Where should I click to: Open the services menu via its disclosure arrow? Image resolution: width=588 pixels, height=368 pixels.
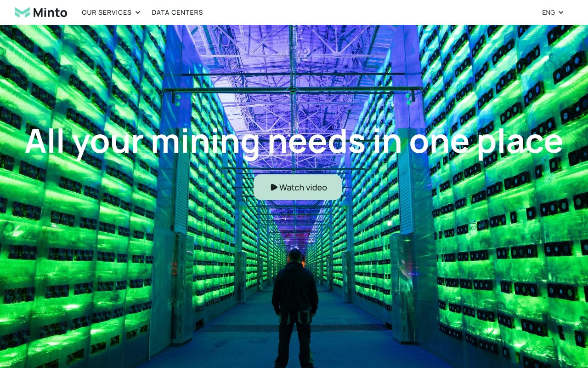[x=137, y=12]
